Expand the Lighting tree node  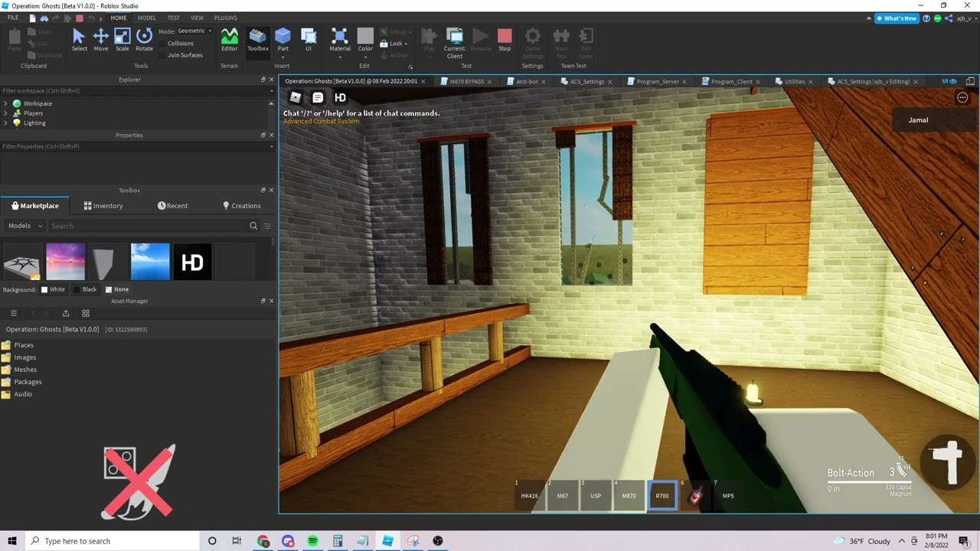[x=5, y=122]
